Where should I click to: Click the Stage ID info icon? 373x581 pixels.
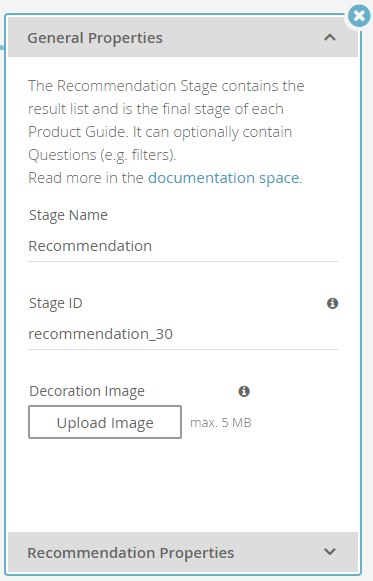pyautogui.click(x=332, y=303)
